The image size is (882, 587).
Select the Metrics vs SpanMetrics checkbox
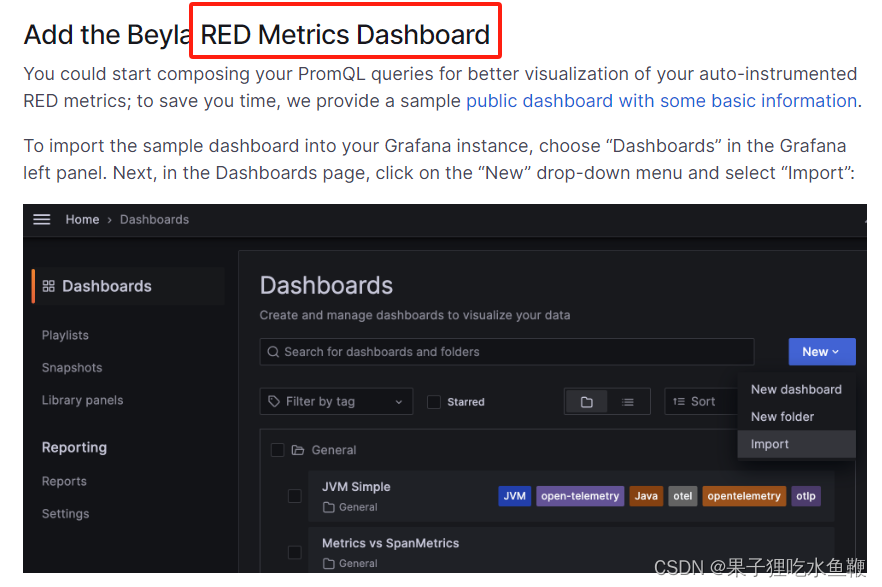[x=294, y=552]
